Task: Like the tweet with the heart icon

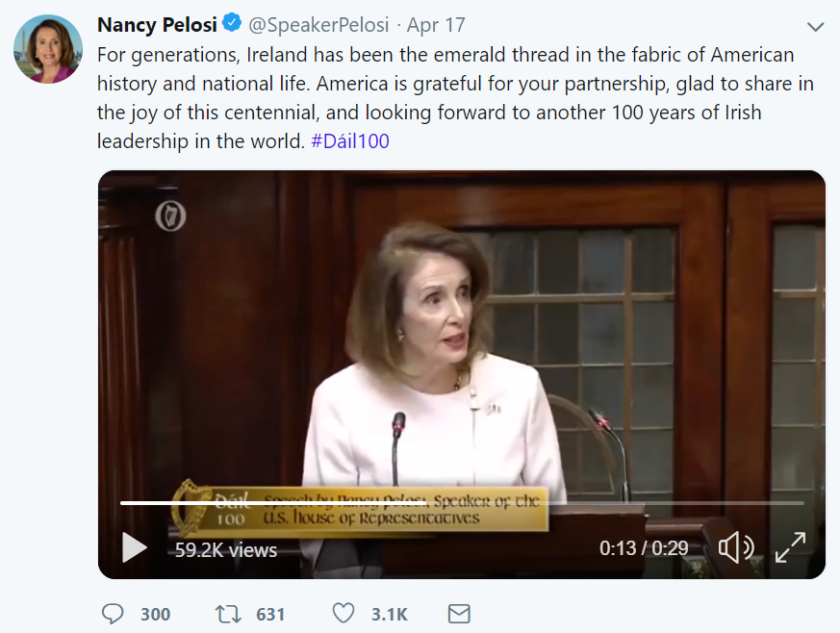Action: tap(344, 613)
